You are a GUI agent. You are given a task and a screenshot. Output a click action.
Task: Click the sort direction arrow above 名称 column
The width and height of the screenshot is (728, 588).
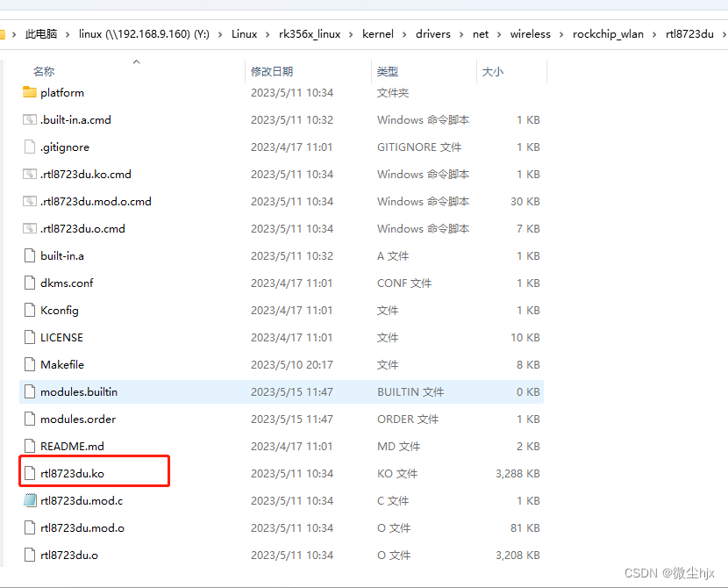(x=136, y=61)
